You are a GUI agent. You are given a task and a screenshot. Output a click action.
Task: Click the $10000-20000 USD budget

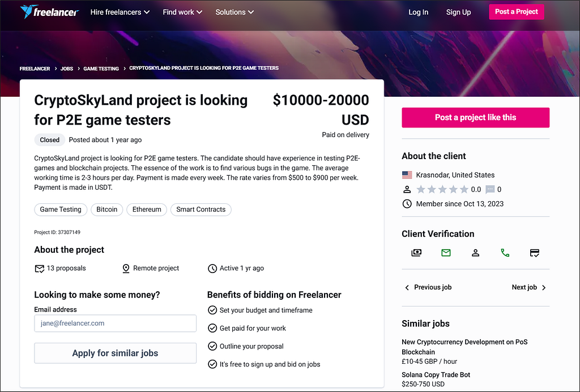[x=321, y=110]
